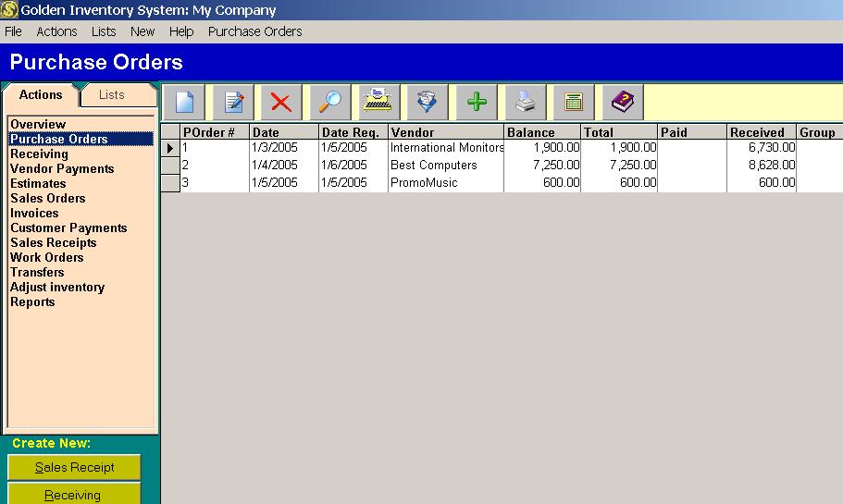843x504 pixels.
Task: Open the File menu
Action: 13,31
